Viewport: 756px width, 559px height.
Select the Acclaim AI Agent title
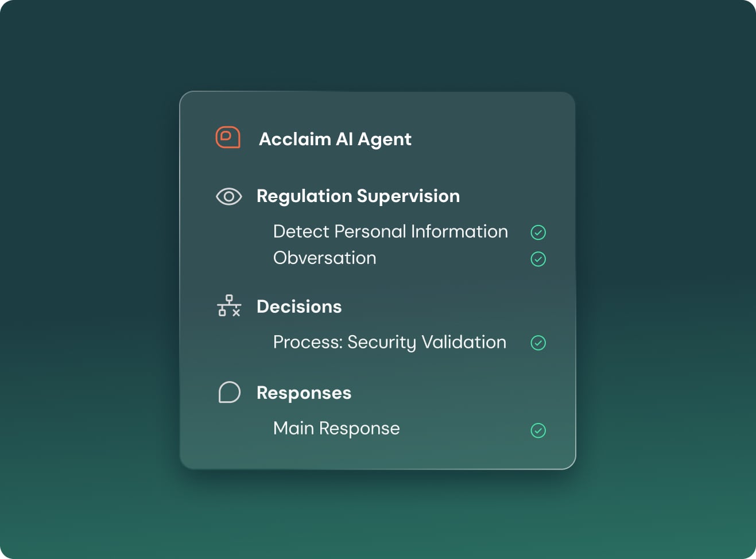(x=335, y=139)
